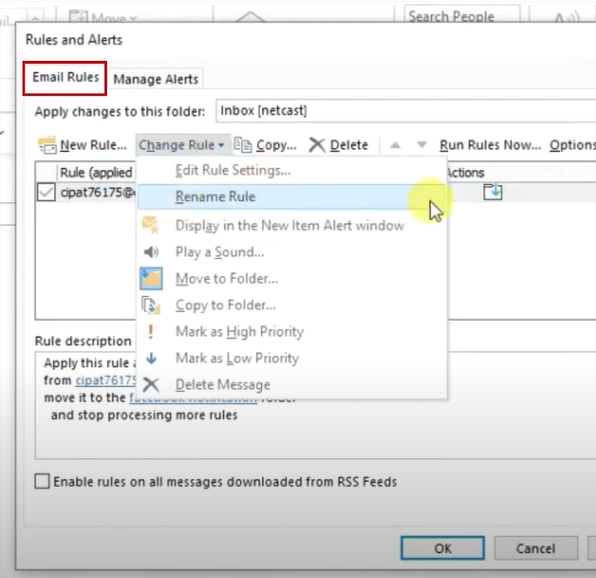Confirm with the OK button
Screen dimensions: 596x578
(x=442, y=548)
